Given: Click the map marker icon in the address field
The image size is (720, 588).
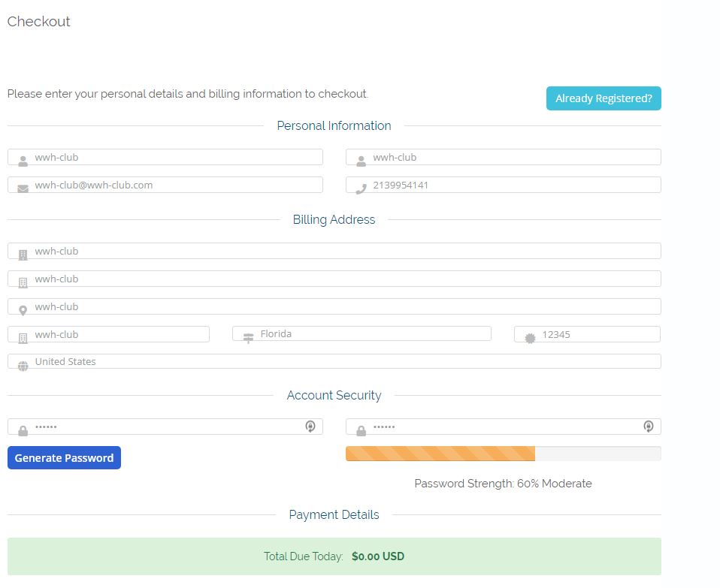Looking at the screenshot, I should [23, 311].
